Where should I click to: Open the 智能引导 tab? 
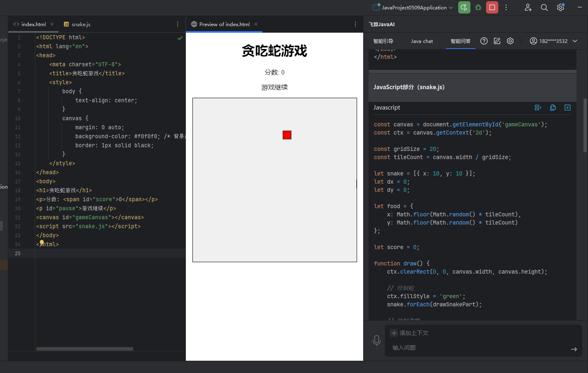(x=383, y=41)
